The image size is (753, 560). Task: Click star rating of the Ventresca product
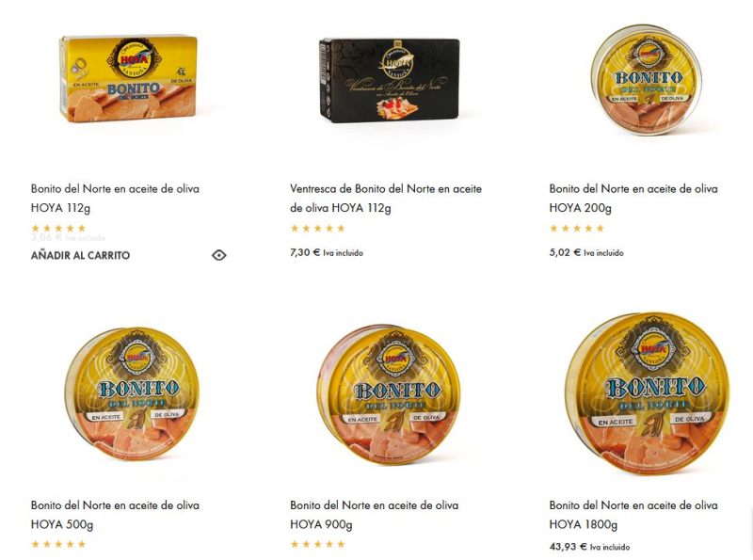317,228
